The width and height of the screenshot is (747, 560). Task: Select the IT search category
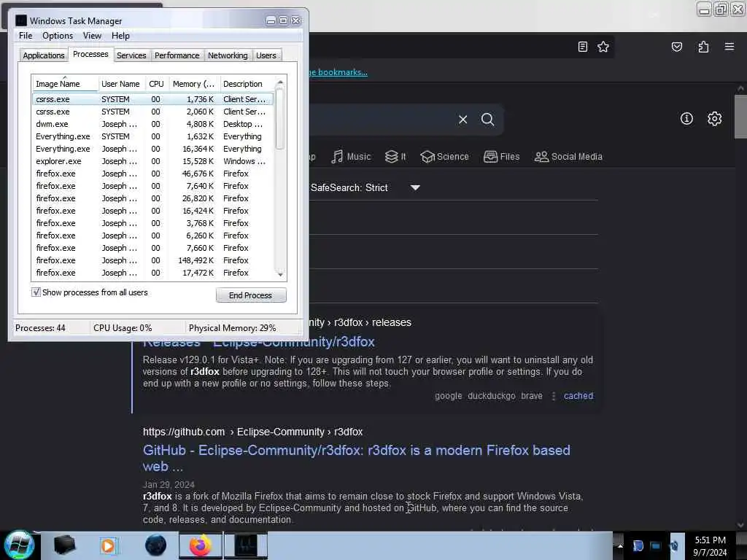coord(395,157)
